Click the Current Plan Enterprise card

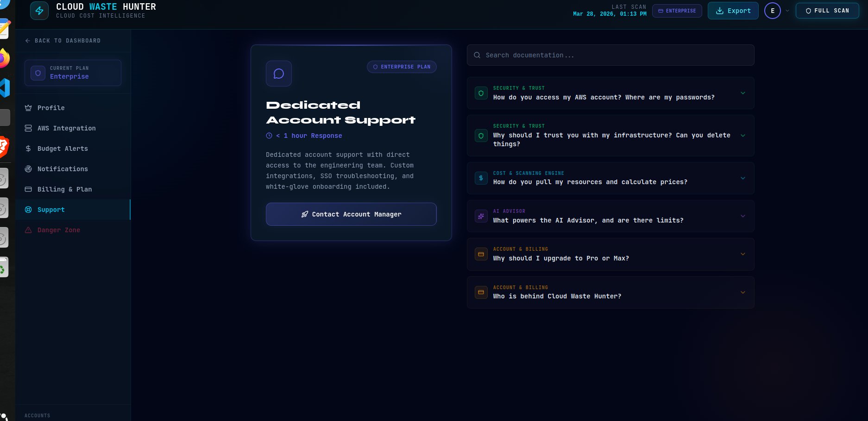(x=73, y=73)
